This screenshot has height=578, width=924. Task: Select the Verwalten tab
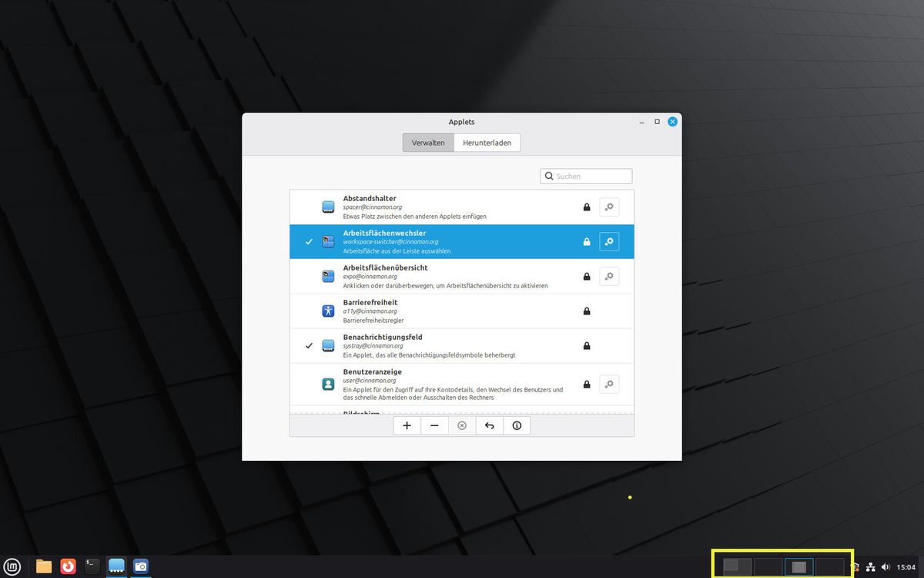[x=428, y=143]
